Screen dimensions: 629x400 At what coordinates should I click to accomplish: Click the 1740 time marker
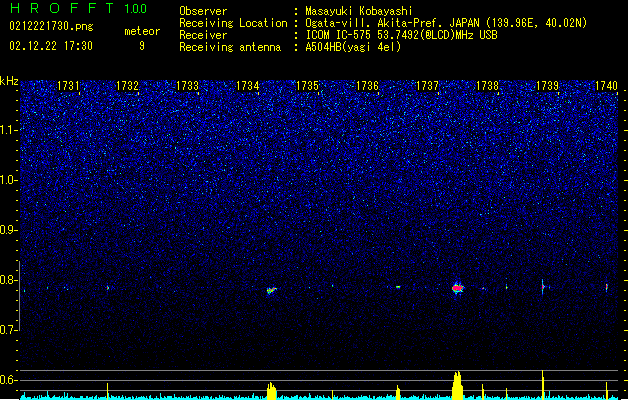[606, 86]
